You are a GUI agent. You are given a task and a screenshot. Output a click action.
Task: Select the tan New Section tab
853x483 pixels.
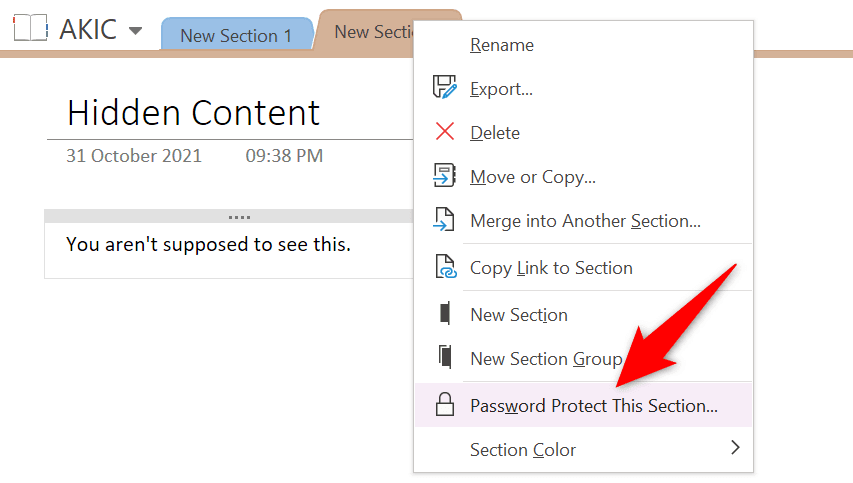(366, 32)
